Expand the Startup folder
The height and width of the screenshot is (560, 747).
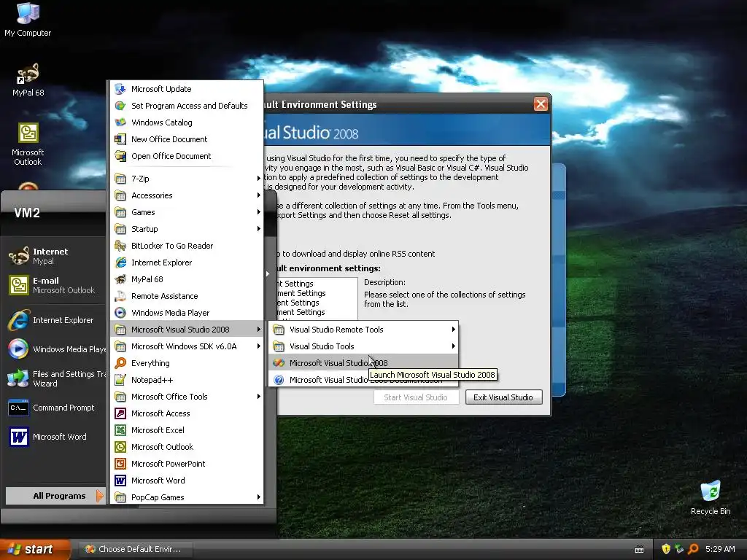(187, 229)
